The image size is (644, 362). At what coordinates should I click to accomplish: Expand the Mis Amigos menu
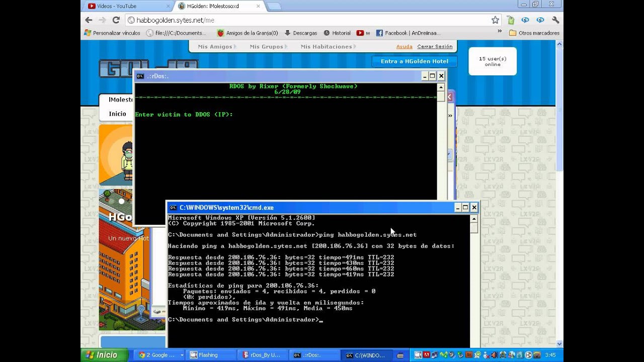coord(217,46)
